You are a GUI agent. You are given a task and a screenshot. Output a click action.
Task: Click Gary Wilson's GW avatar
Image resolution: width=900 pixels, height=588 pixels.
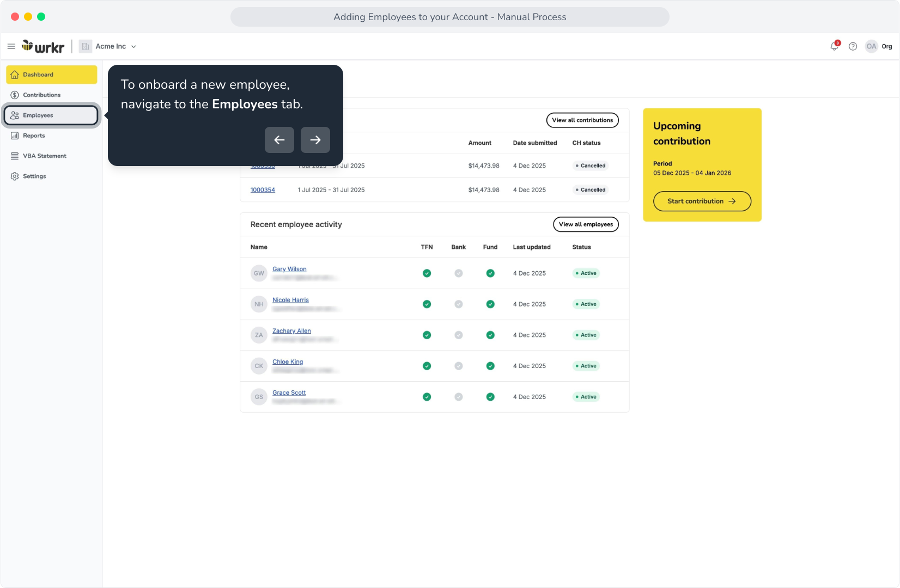click(259, 273)
